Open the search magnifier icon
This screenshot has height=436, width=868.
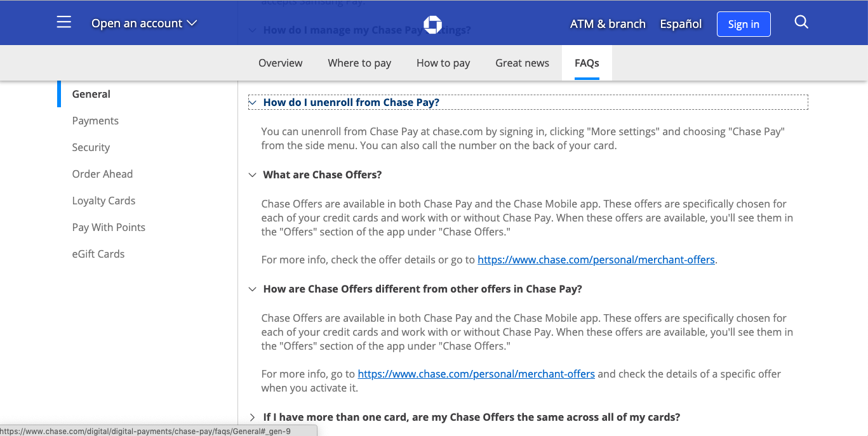click(801, 23)
